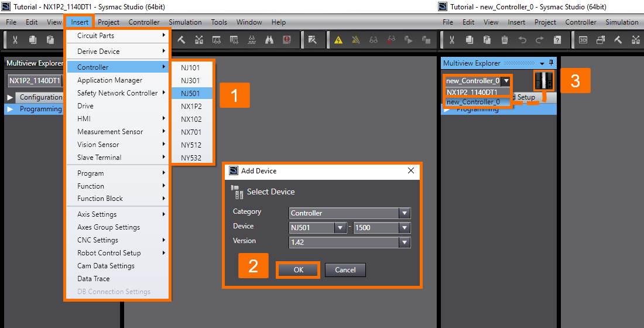Click cascading windows icon beside 3D icon
The width and height of the screenshot is (644, 328).
601,40
